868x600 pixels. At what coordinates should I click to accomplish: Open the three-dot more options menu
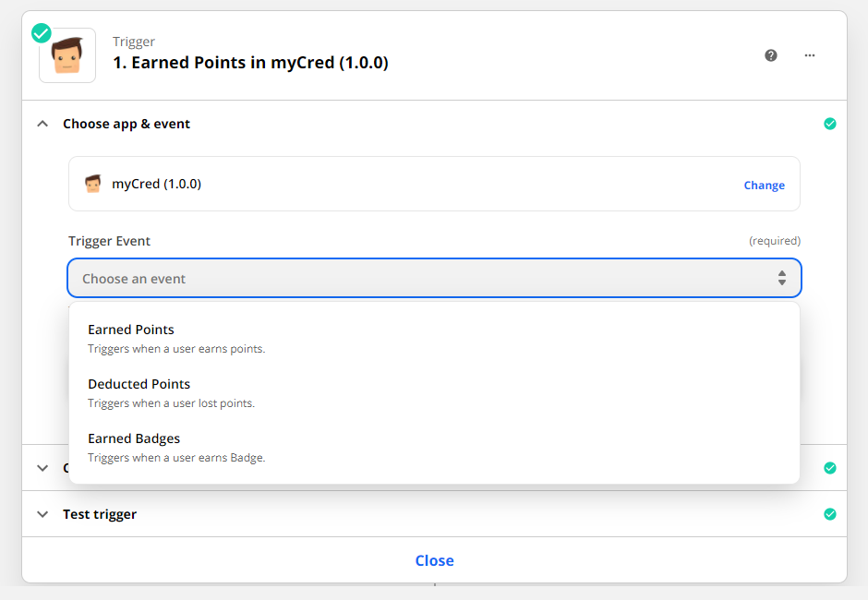pyautogui.click(x=810, y=55)
